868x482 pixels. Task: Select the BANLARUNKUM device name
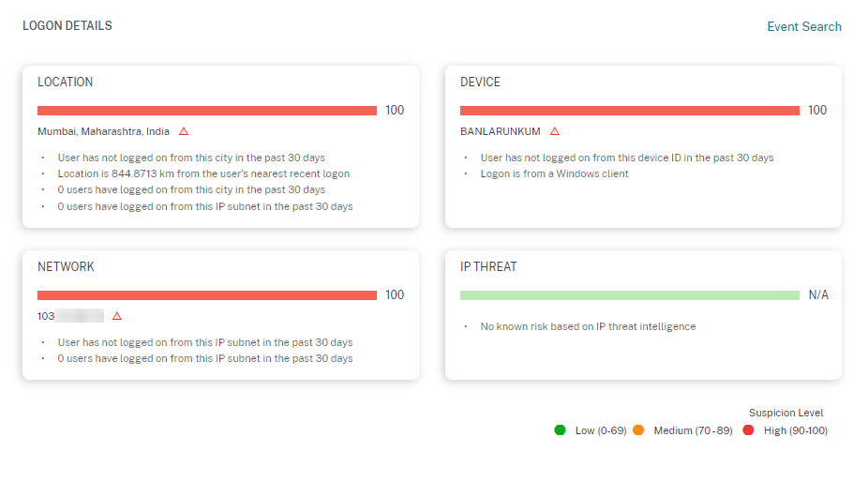(x=501, y=131)
